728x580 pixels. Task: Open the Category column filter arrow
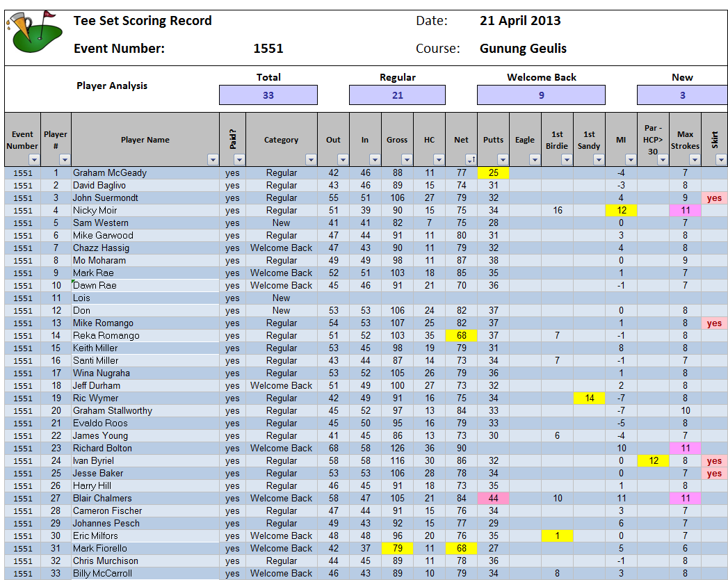310,160
